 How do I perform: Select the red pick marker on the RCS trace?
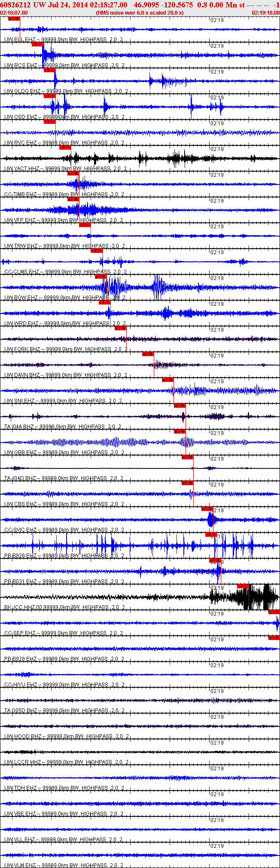[38, 44]
